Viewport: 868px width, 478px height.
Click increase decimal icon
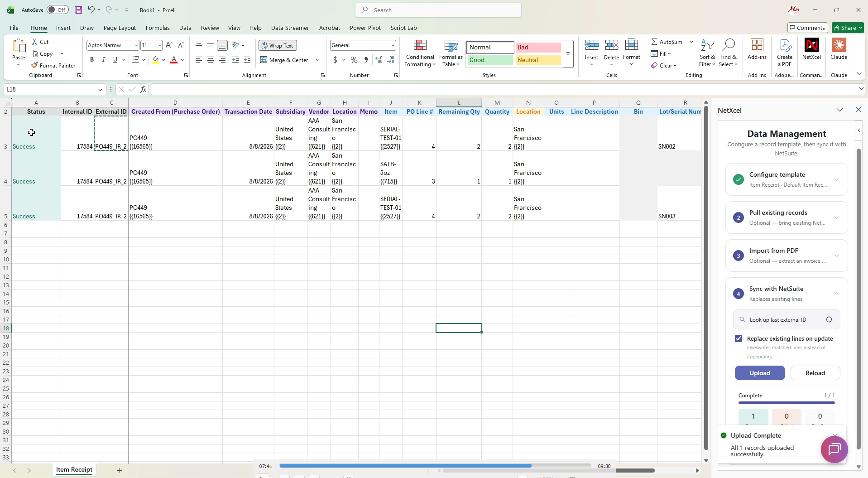(379, 60)
